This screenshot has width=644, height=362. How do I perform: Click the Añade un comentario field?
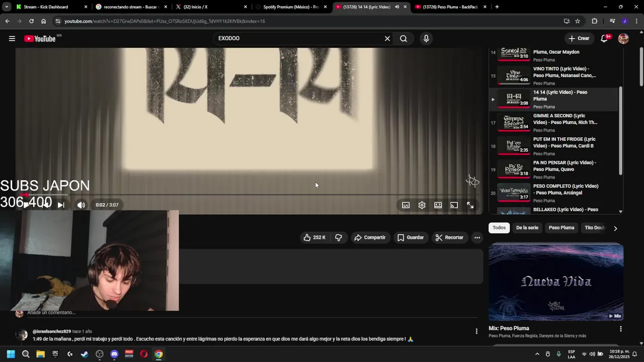pos(252,313)
